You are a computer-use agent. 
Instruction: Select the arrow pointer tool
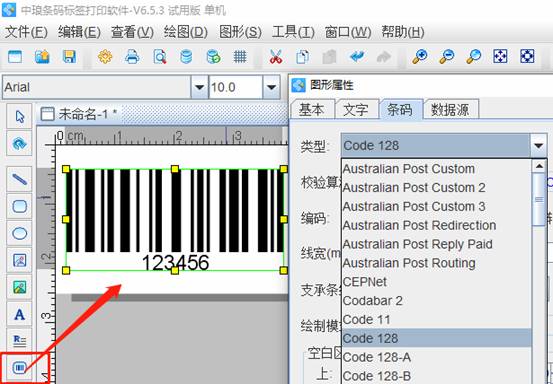(x=19, y=116)
